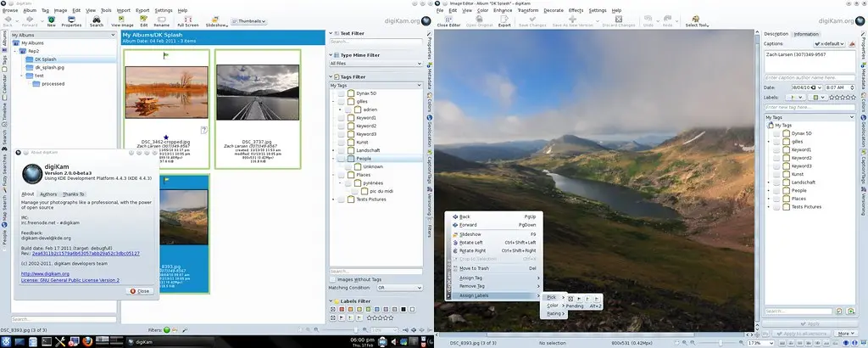868x348 pixels.
Task: Click the Export icon in image editor
Action: [x=504, y=21]
